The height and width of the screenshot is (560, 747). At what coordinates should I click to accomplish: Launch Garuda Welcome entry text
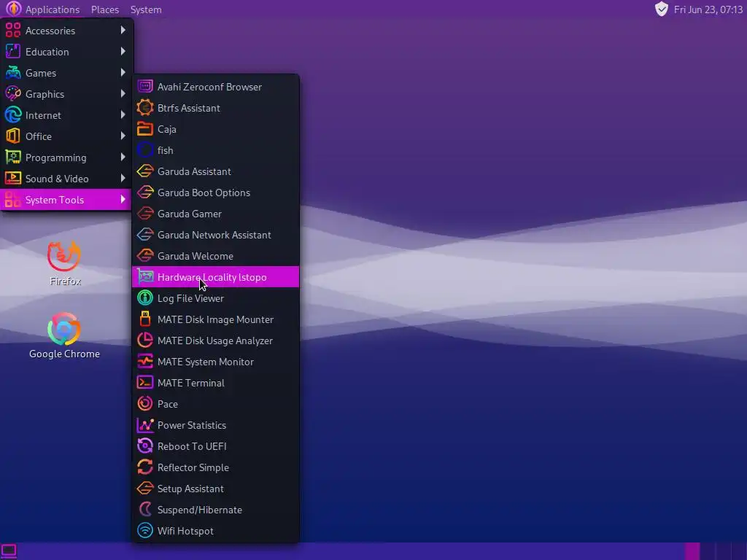point(196,256)
